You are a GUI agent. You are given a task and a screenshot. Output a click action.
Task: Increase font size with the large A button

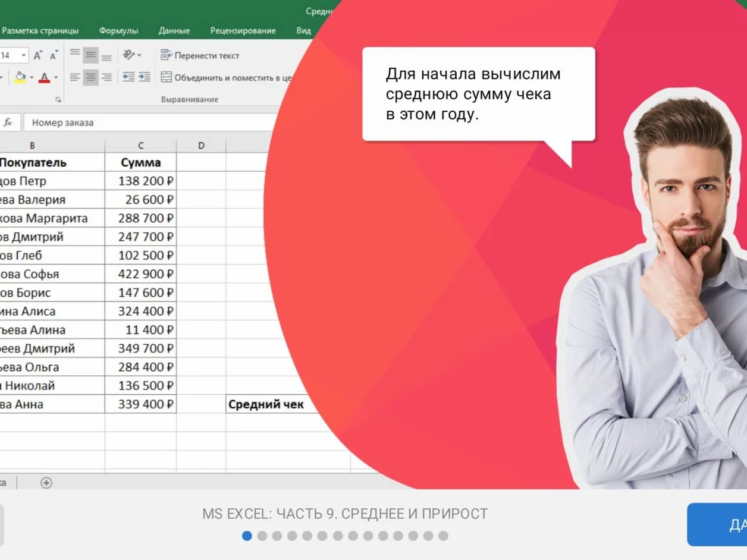click(38, 55)
